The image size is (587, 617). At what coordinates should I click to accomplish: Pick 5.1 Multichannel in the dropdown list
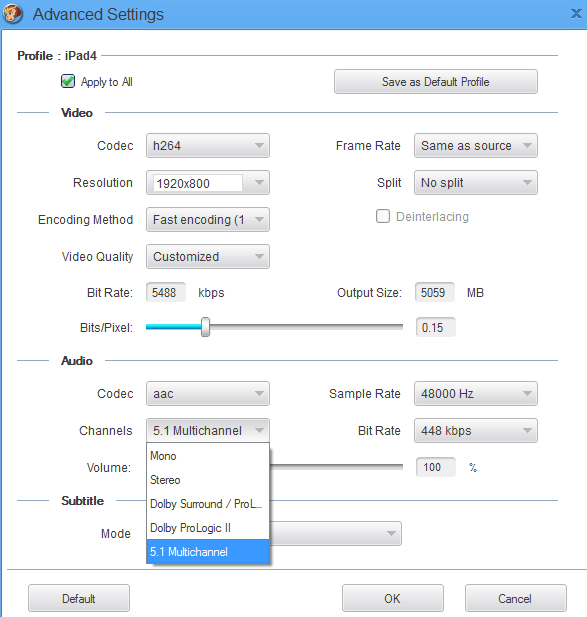pyautogui.click(x=208, y=552)
